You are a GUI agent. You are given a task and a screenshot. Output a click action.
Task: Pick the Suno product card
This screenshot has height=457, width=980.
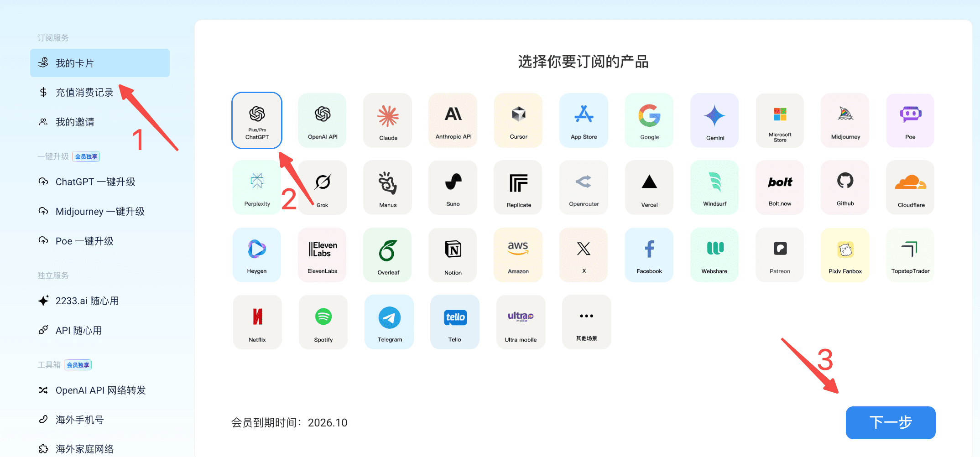[453, 187]
